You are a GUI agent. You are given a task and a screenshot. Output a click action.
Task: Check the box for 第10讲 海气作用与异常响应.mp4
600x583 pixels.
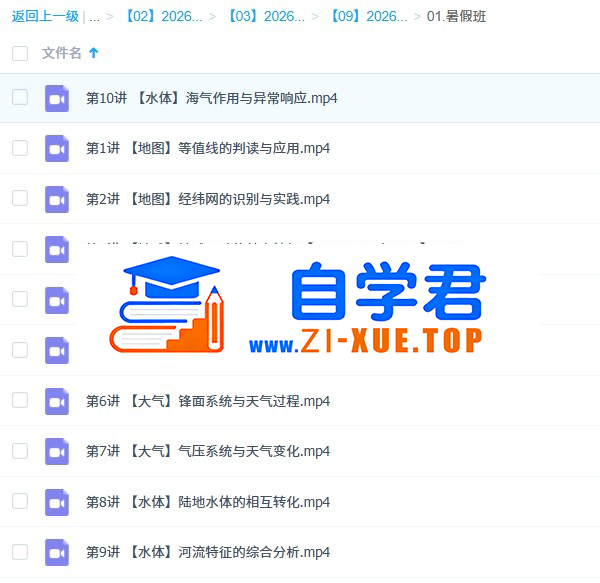[20, 97]
